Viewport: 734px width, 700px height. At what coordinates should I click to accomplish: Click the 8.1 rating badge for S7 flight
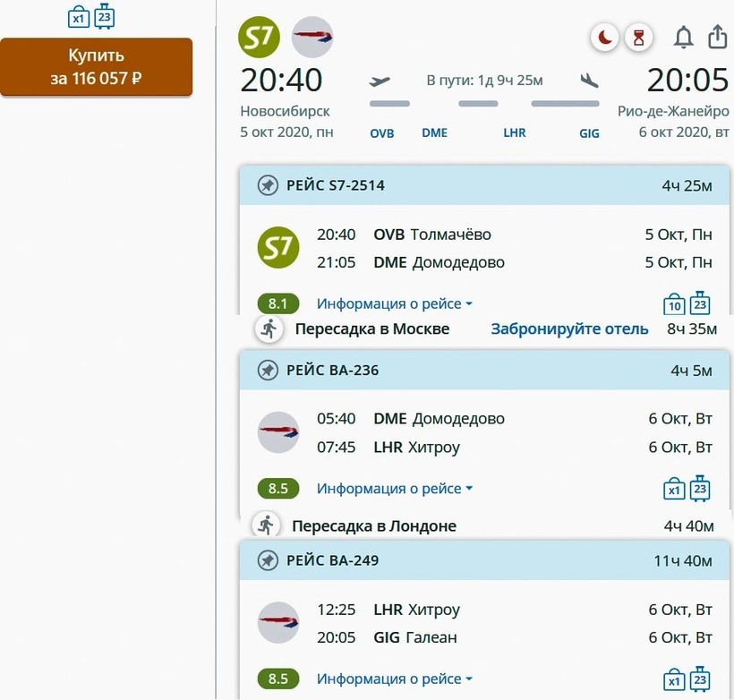[278, 304]
